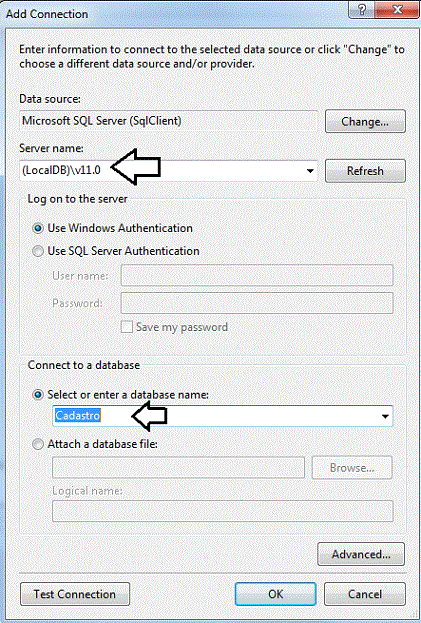Click the help question mark icon
Viewport: 421px width, 623px height.
(361, 10)
